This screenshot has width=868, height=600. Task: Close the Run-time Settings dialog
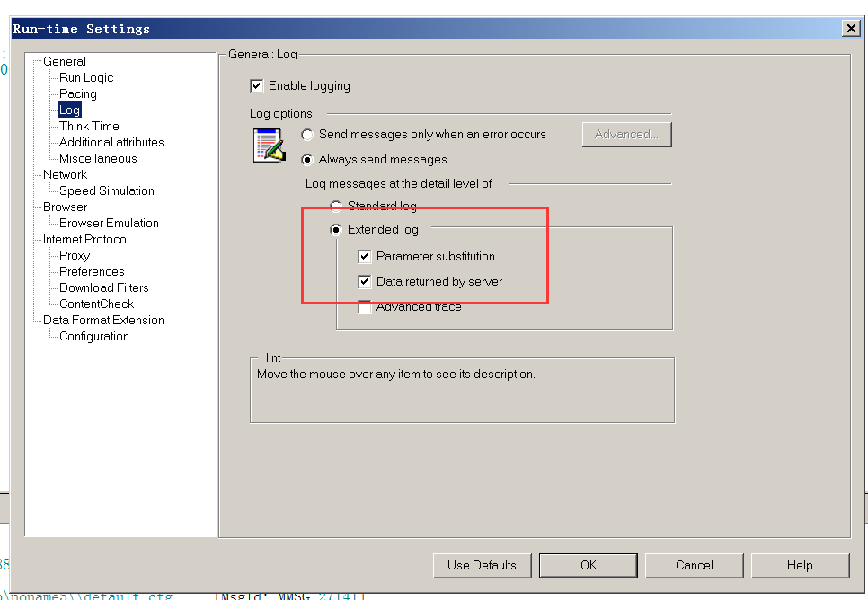[850, 29]
